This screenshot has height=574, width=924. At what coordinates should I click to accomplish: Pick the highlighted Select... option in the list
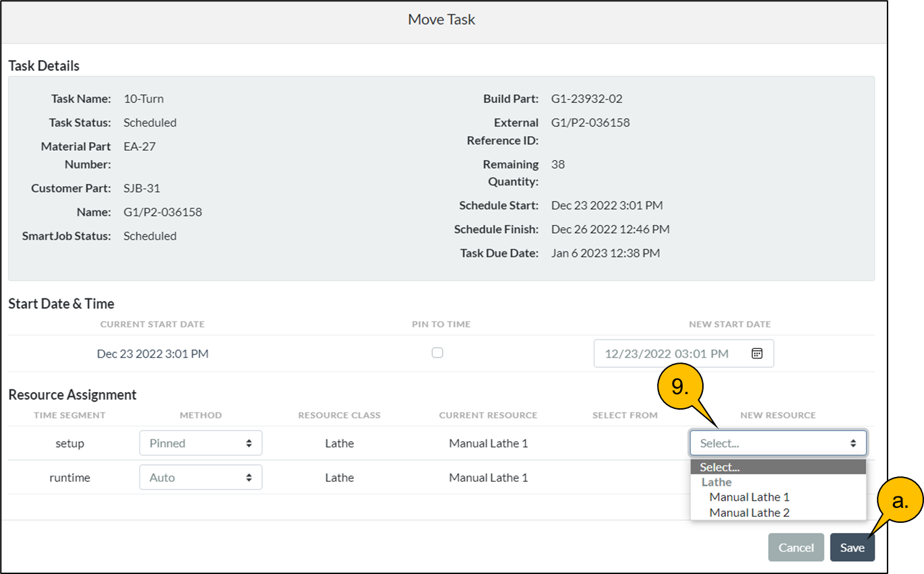point(778,467)
